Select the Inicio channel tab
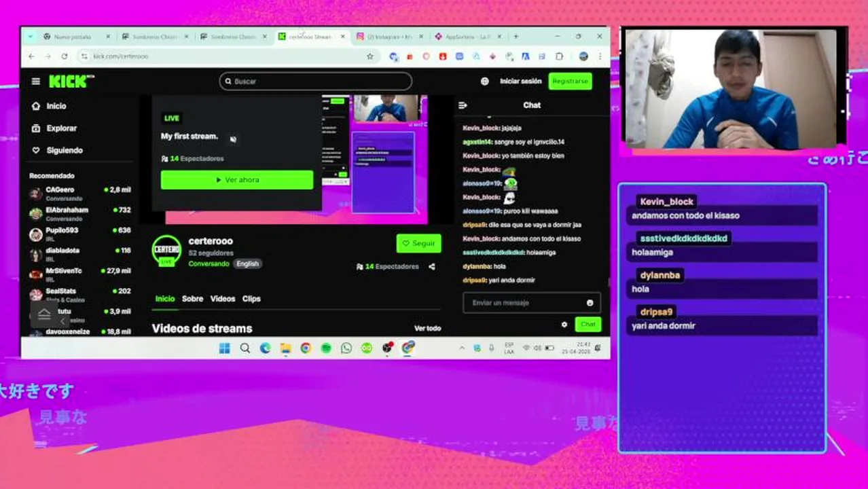The image size is (868, 489). (164, 299)
